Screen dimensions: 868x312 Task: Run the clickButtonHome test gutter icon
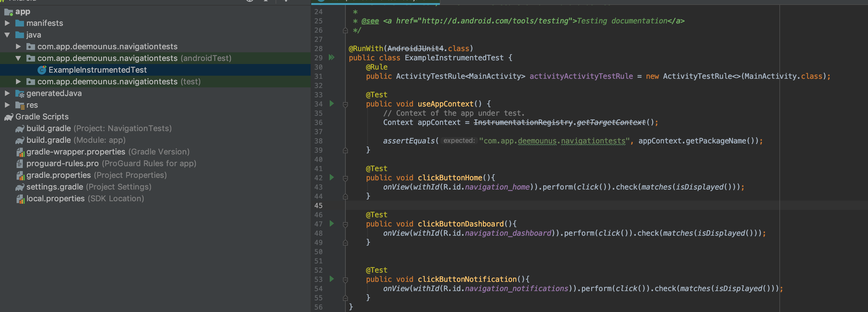332,178
